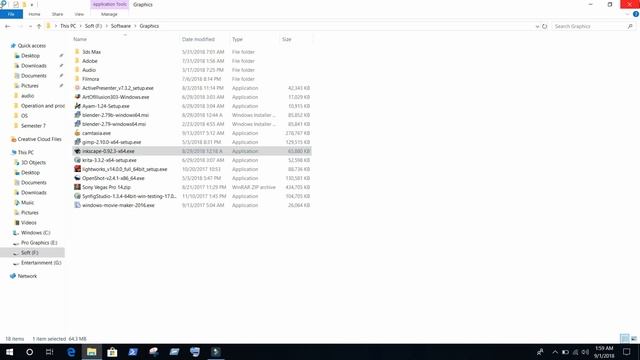Open Task View on the taskbar
This screenshot has height=360, width=640.
click(x=49, y=352)
